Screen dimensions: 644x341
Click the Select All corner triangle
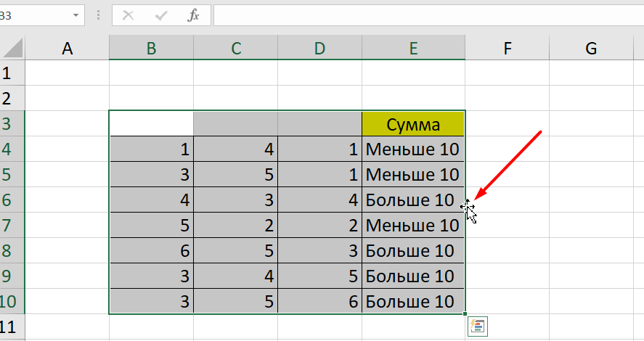coord(12,49)
